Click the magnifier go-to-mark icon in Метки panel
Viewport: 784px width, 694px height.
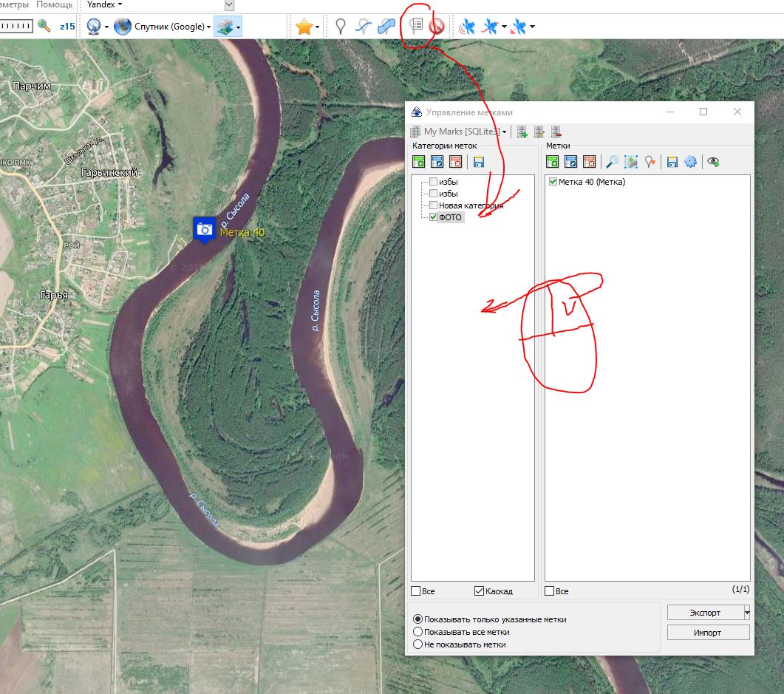[612, 162]
